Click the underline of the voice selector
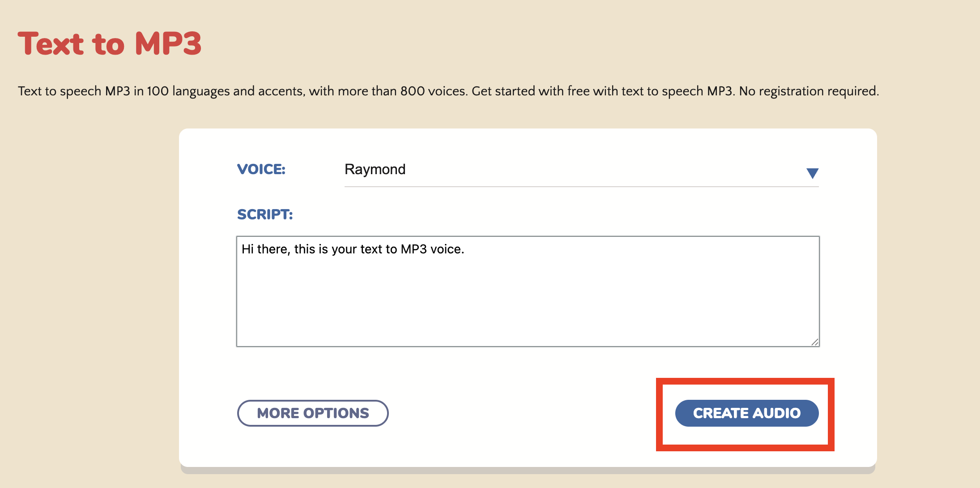The image size is (980, 488). tap(581, 187)
